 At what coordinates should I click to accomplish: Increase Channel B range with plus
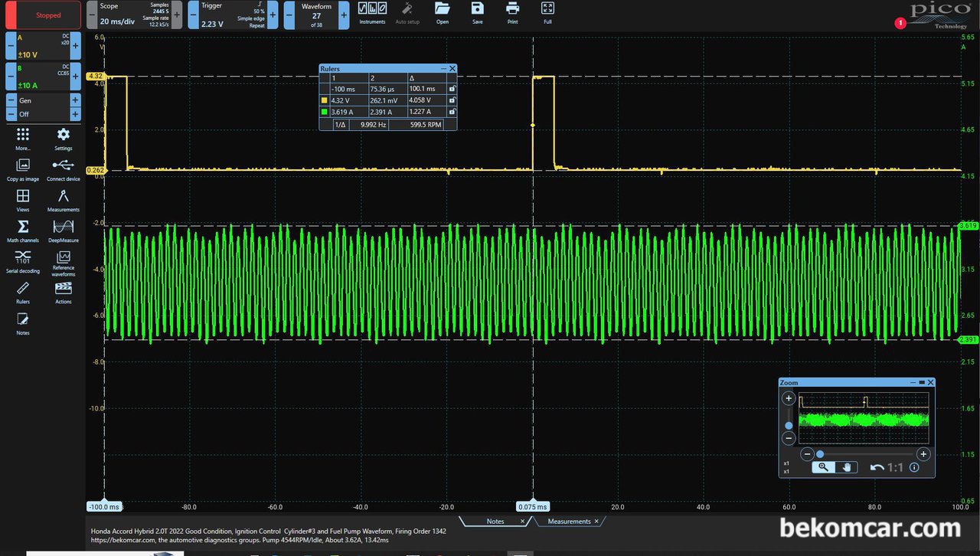click(x=75, y=77)
